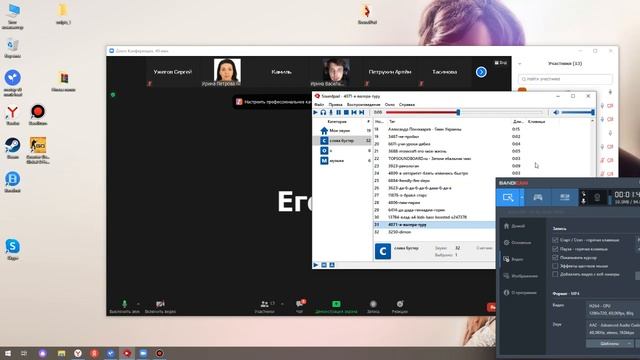
Task: Click the Bandicam webcam overlay icon
Action: [597, 198]
